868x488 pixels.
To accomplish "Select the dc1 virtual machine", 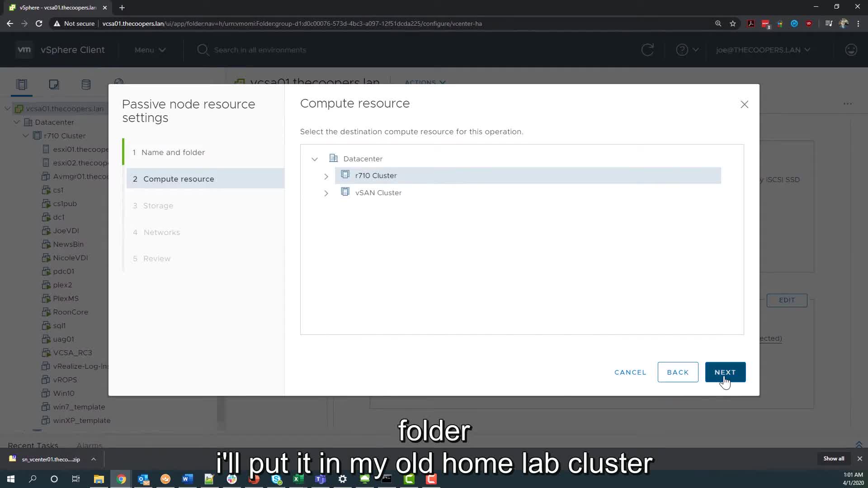I will (58, 217).
